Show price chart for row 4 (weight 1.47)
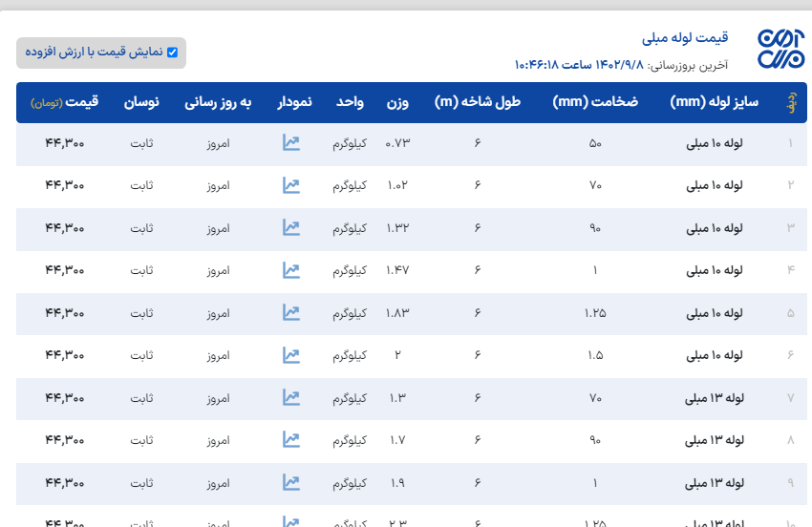The image size is (812, 527). click(291, 270)
